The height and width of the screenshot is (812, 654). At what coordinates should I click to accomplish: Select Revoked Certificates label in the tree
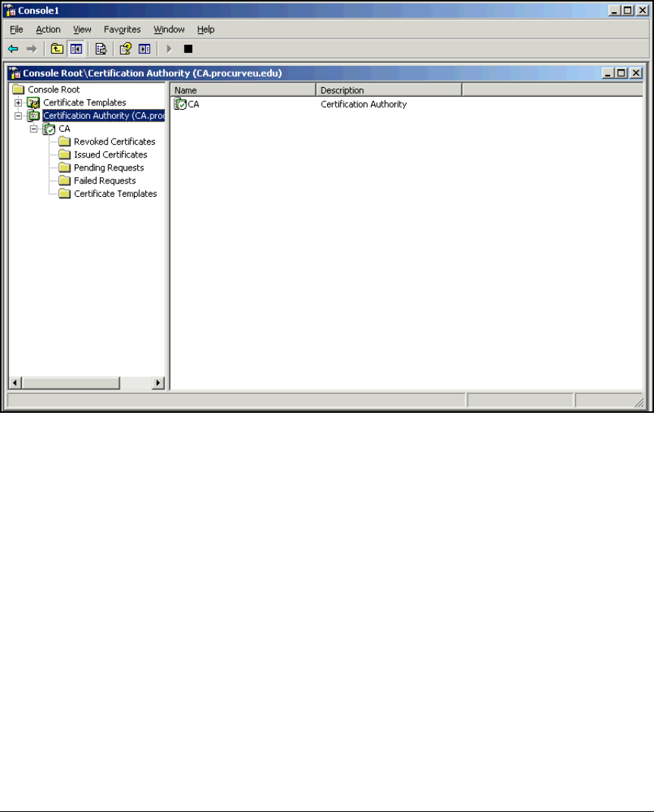(114, 142)
